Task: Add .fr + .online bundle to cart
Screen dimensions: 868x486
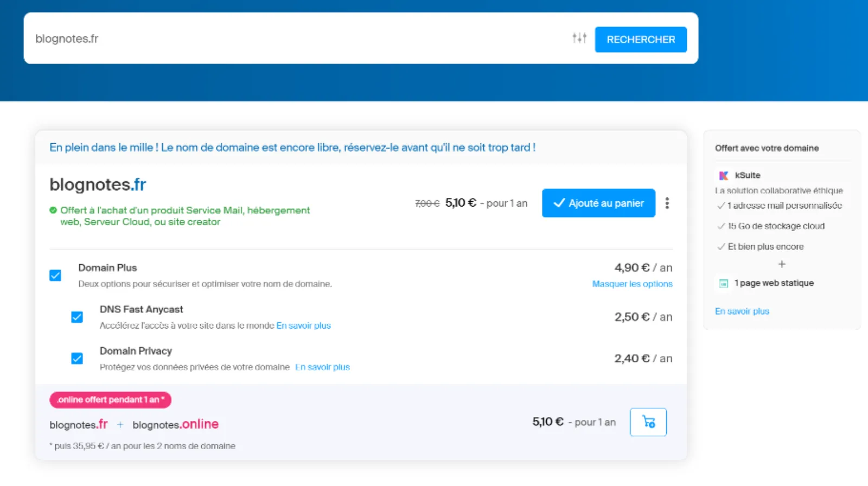Action: tap(648, 422)
